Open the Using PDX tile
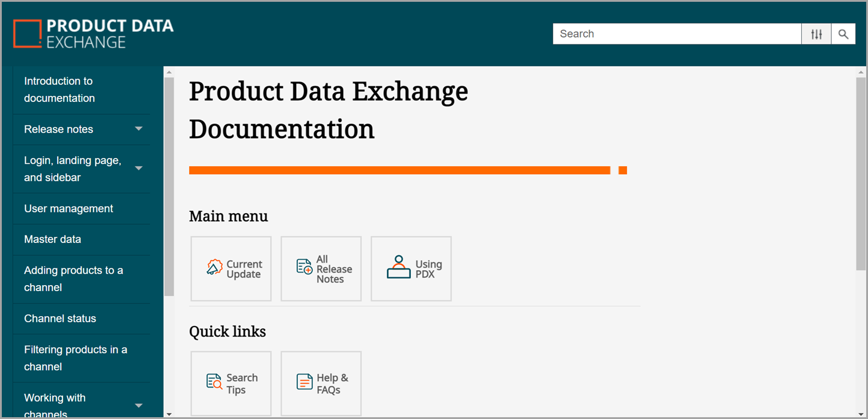 [x=411, y=269]
